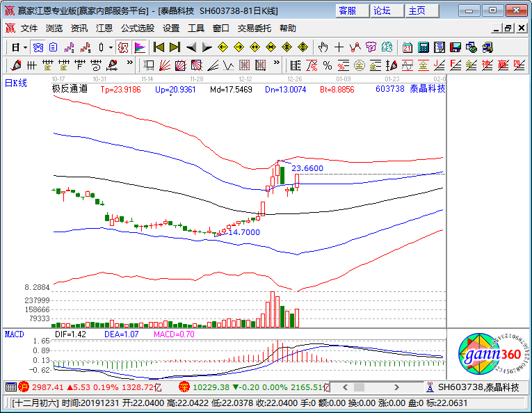
Task: Open the 江恩 menu
Action: pyautogui.click(x=104, y=29)
